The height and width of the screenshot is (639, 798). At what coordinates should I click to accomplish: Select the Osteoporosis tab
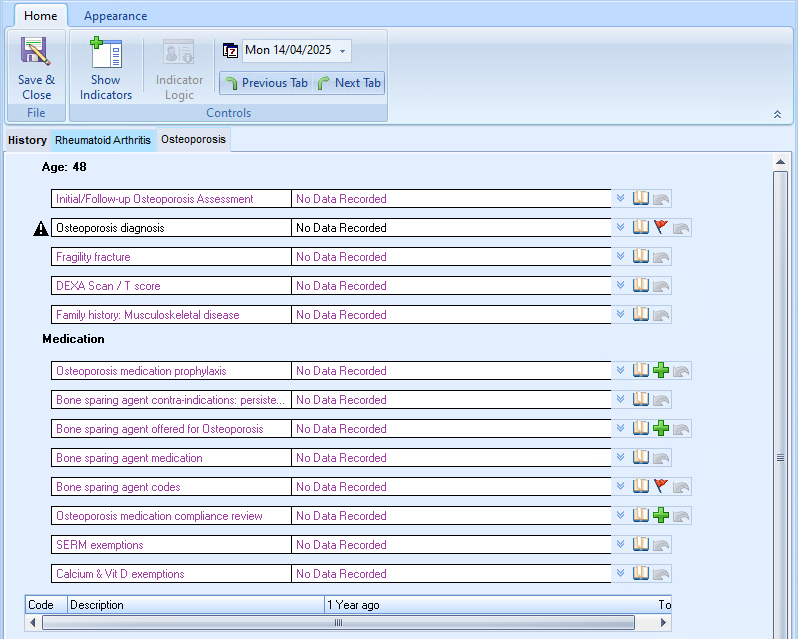point(193,139)
